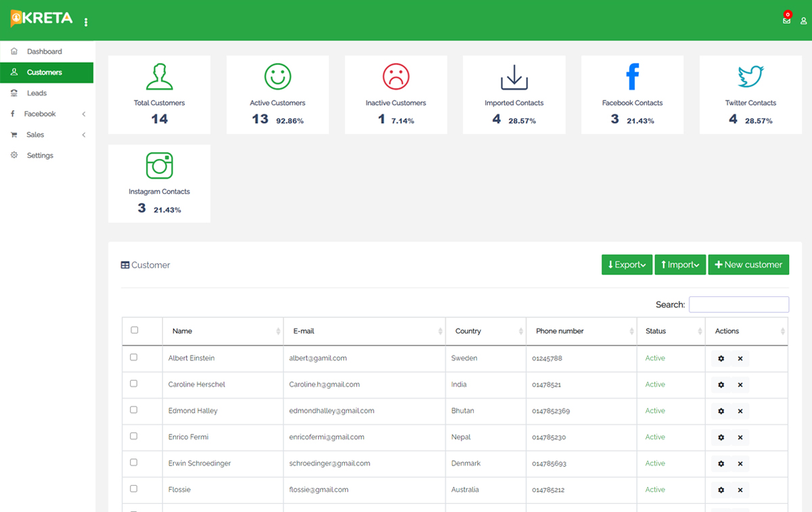Image resolution: width=812 pixels, height=512 pixels.
Task: Open the user profile icon in header
Action: (803, 21)
